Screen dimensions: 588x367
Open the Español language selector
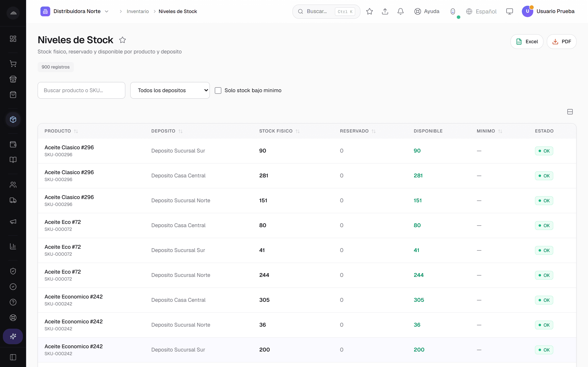click(x=481, y=11)
